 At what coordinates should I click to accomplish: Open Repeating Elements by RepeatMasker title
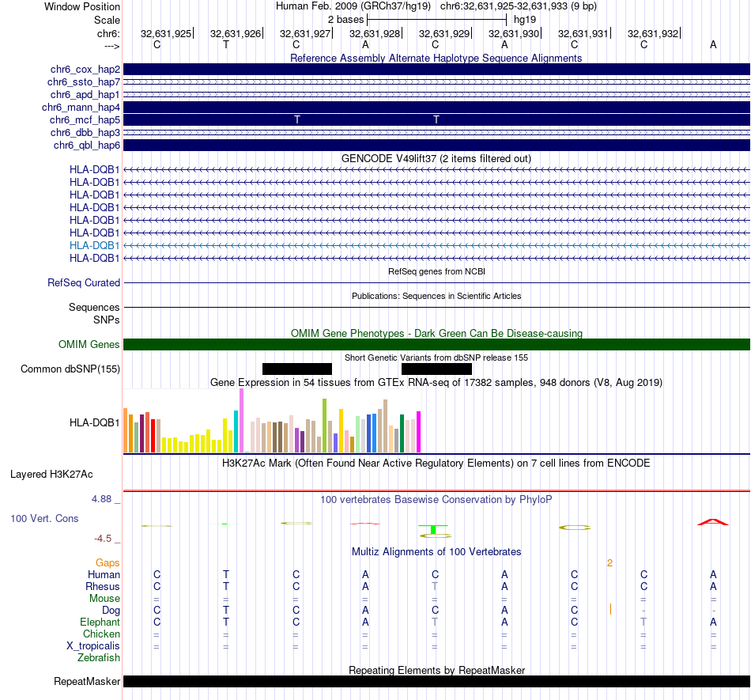point(437,670)
